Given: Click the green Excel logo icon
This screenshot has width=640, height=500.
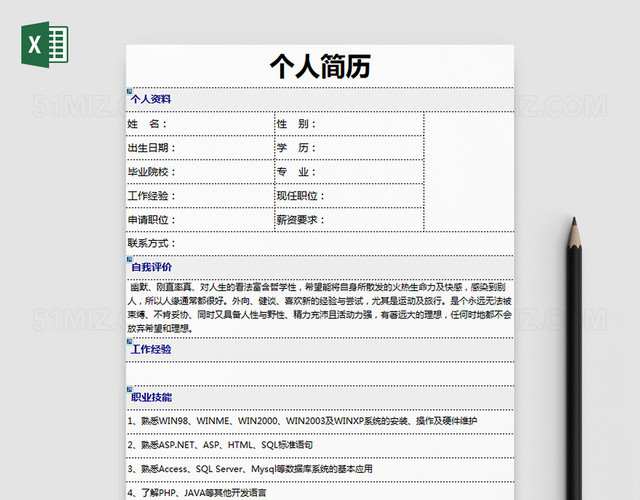Looking at the screenshot, I should tap(44, 44).
